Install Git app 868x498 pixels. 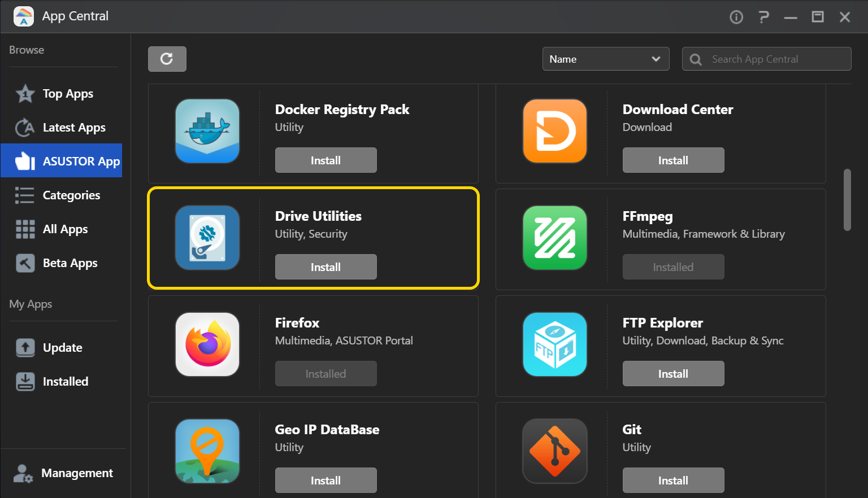674,480
